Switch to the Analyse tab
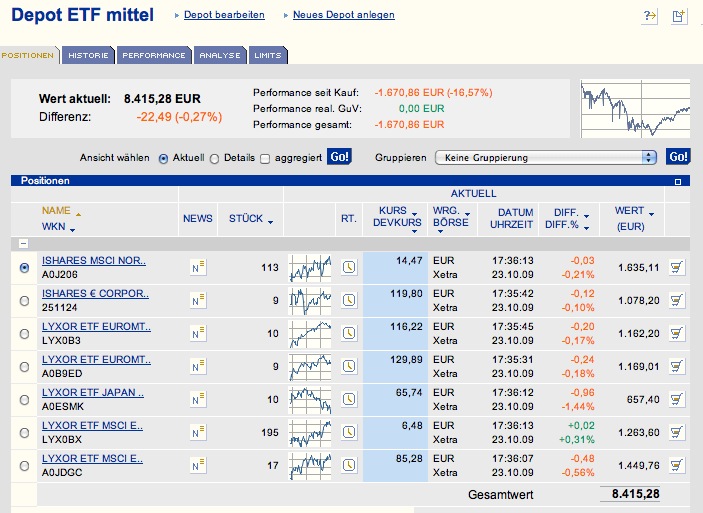This screenshot has height=513, width=703. tap(220, 56)
